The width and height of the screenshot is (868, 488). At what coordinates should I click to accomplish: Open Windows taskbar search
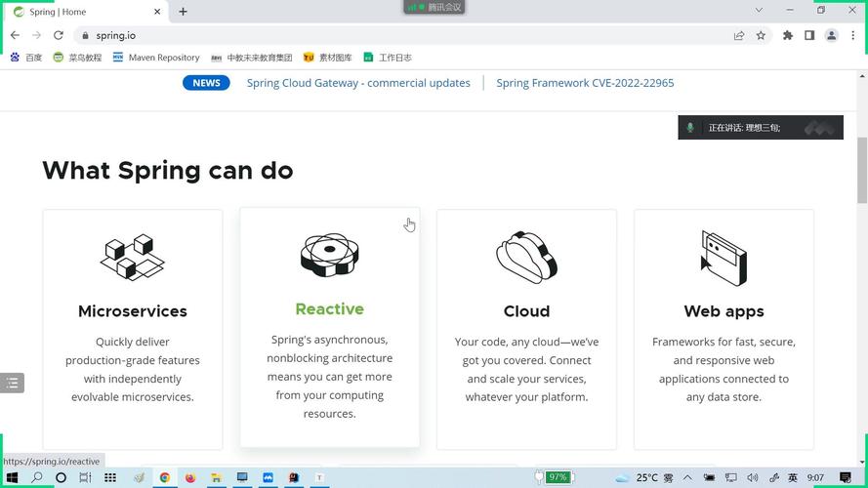[x=36, y=477]
